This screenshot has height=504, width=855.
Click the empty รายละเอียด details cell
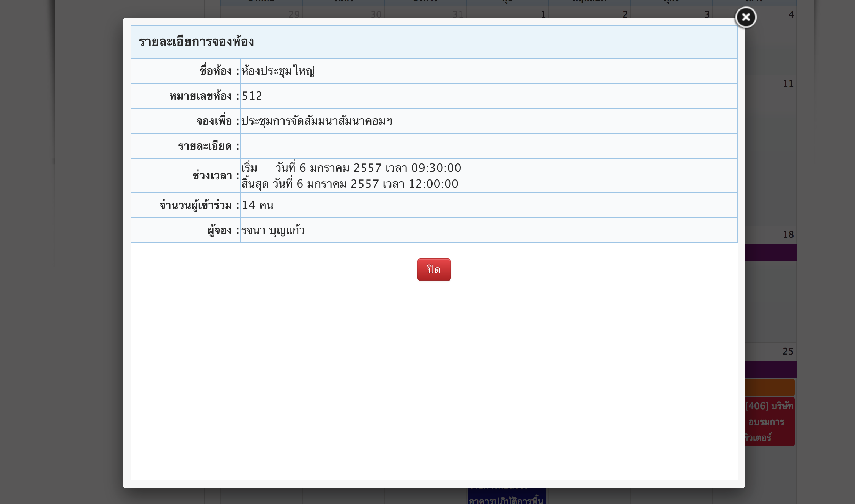(x=488, y=146)
